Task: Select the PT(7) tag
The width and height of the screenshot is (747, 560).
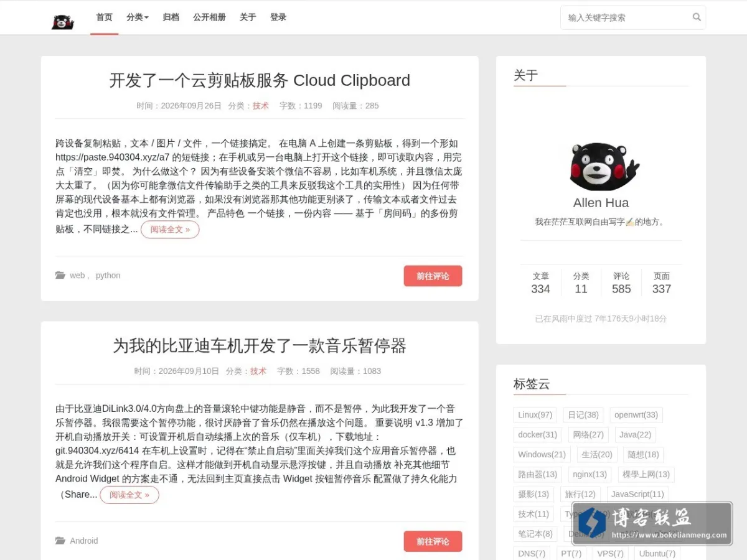Action: tap(571, 554)
